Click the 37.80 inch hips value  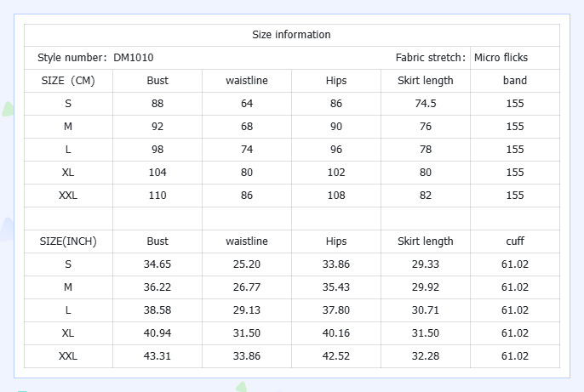point(336,310)
